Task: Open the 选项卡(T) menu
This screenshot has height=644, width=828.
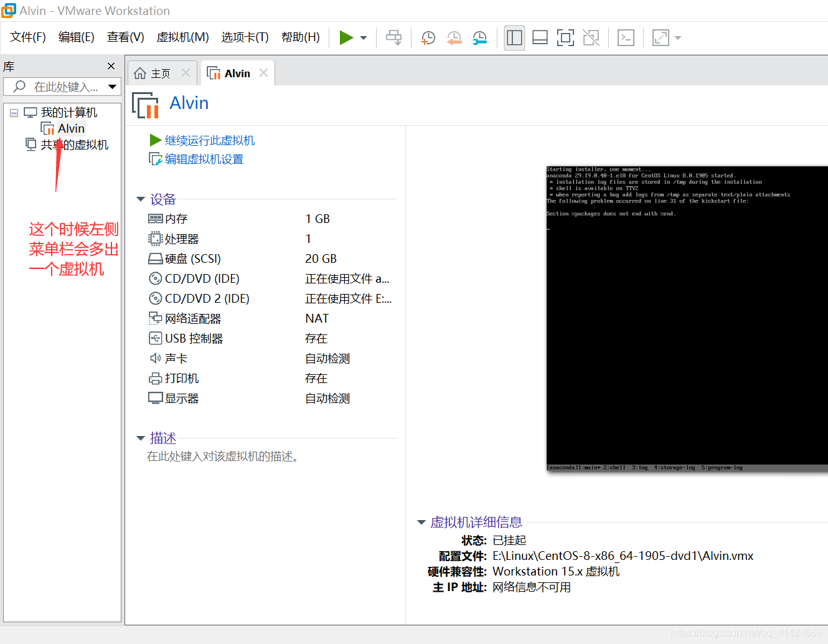Action: click(x=245, y=37)
